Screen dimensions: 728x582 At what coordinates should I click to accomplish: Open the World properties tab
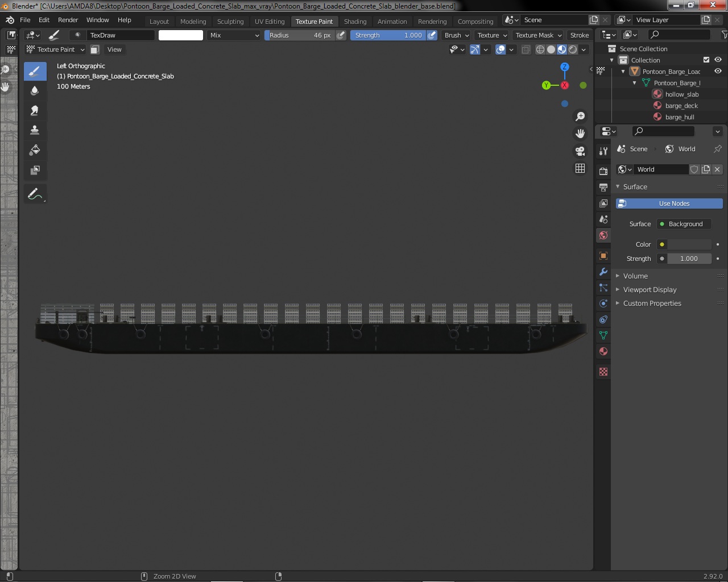pyautogui.click(x=603, y=235)
